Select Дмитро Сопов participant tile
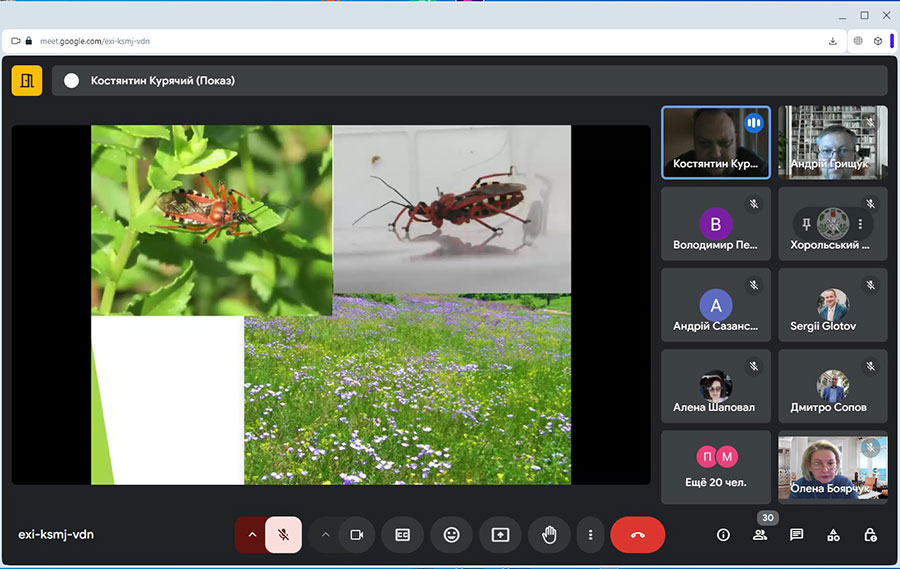900x569 pixels. pos(833,386)
